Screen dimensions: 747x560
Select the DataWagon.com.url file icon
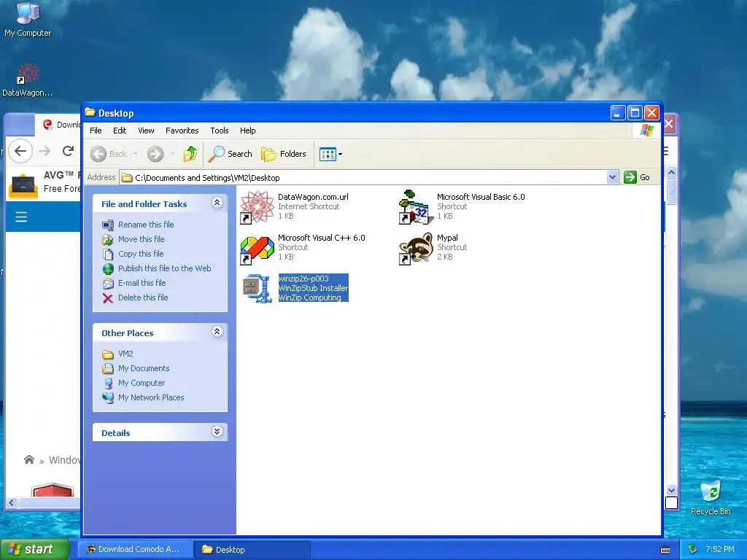point(257,206)
